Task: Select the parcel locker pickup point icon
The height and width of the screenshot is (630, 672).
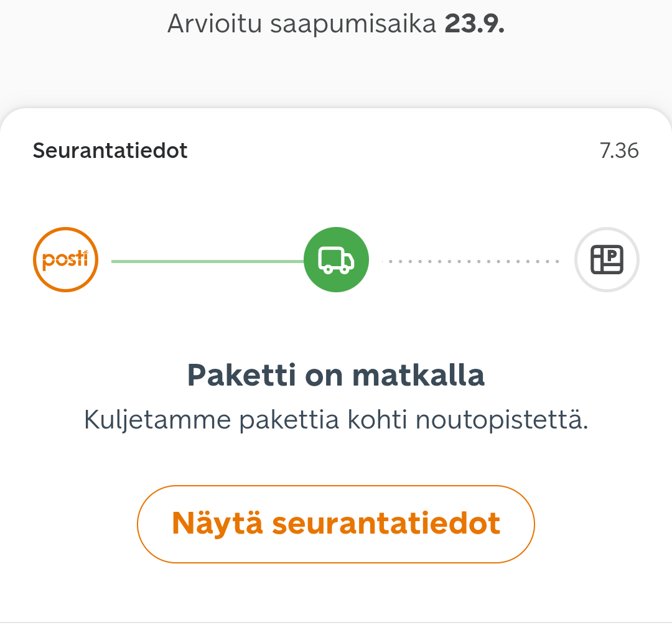Action: tap(607, 259)
